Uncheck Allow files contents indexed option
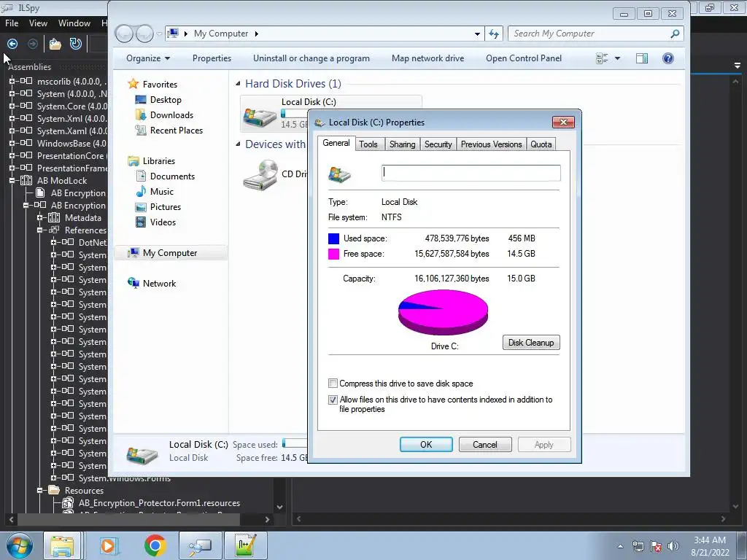747x560 pixels. tap(333, 400)
